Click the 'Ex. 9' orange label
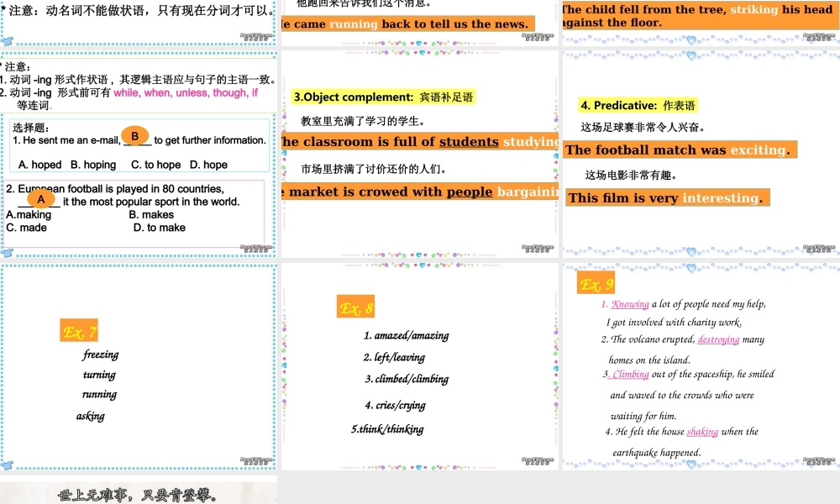This screenshot has height=504, width=840. (596, 283)
